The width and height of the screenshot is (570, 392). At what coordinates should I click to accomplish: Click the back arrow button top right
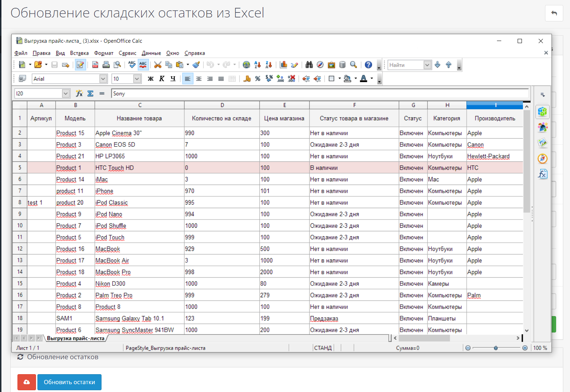554,13
